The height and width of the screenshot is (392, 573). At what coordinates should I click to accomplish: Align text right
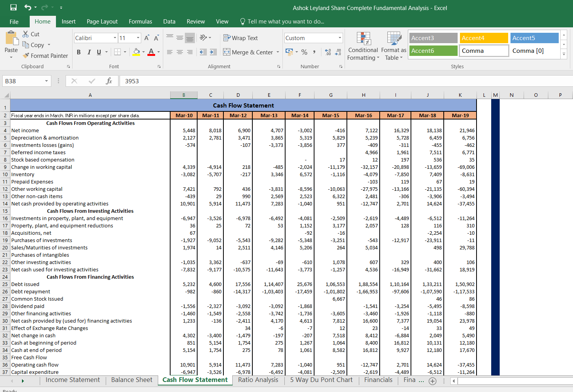189,52
